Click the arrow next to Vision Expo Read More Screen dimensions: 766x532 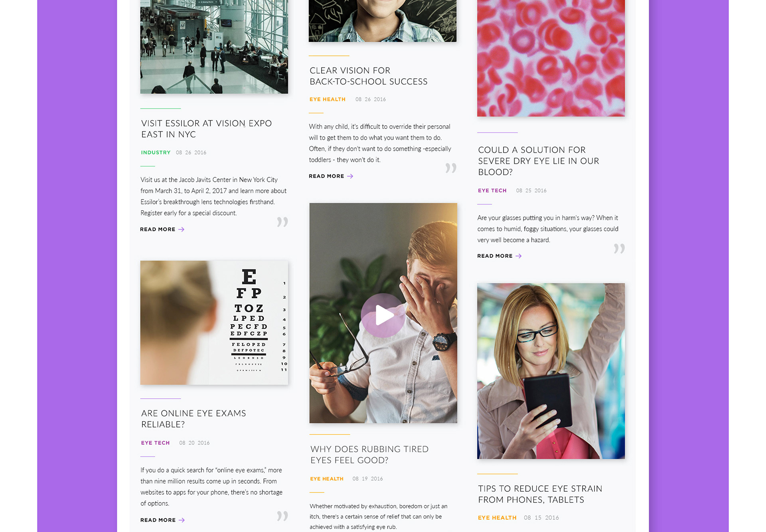pos(181,229)
